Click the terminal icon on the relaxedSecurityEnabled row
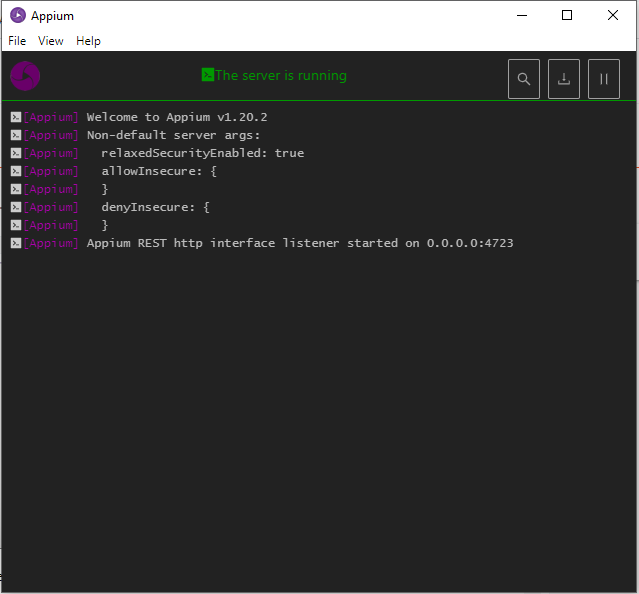The width and height of the screenshot is (639, 594). pyautogui.click(x=16, y=153)
